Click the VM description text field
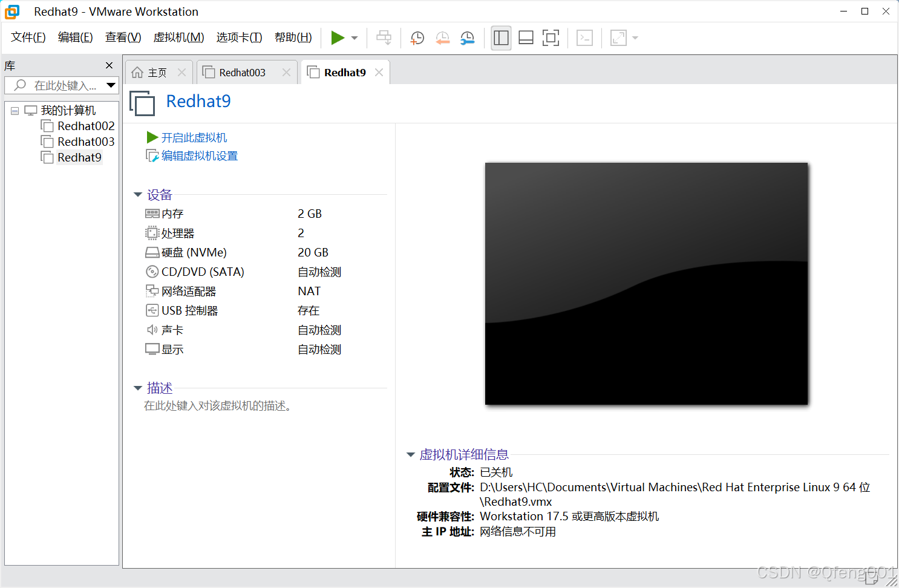The height and width of the screenshot is (588, 899). pos(218,406)
